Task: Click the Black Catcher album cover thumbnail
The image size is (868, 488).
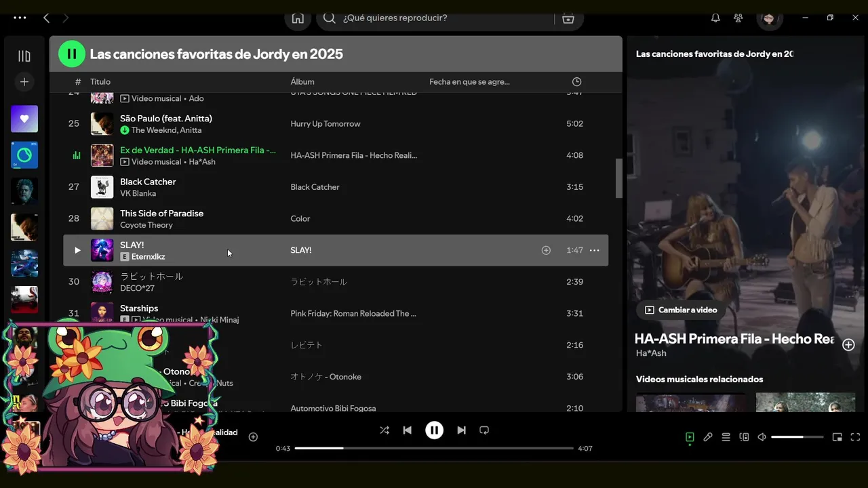Action: 102,187
